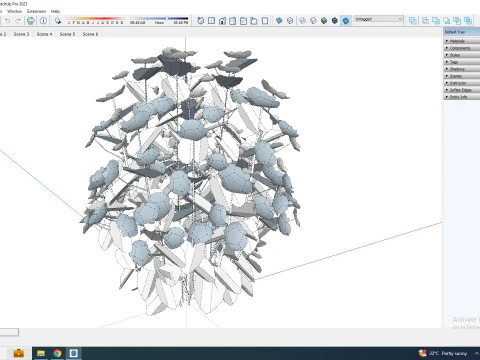The width and height of the screenshot is (480, 360).
Task: Toggle the Monochrome style icon
Action: click(x=346, y=21)
